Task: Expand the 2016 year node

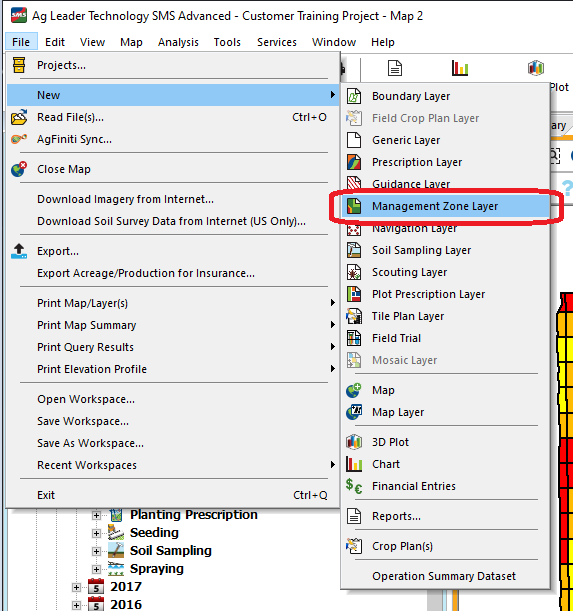Action: pyautogui.click(x=76, y=605)
